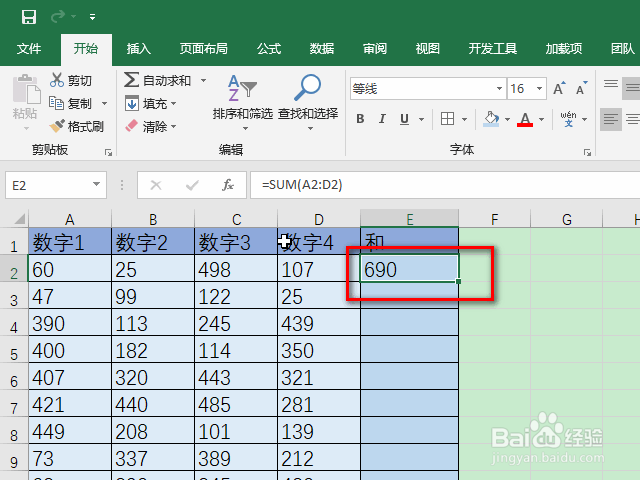Open the 排序和筛选 menu
Viewport: 640px width, 480px height.
pyautogui.click(x=242, y=102)
